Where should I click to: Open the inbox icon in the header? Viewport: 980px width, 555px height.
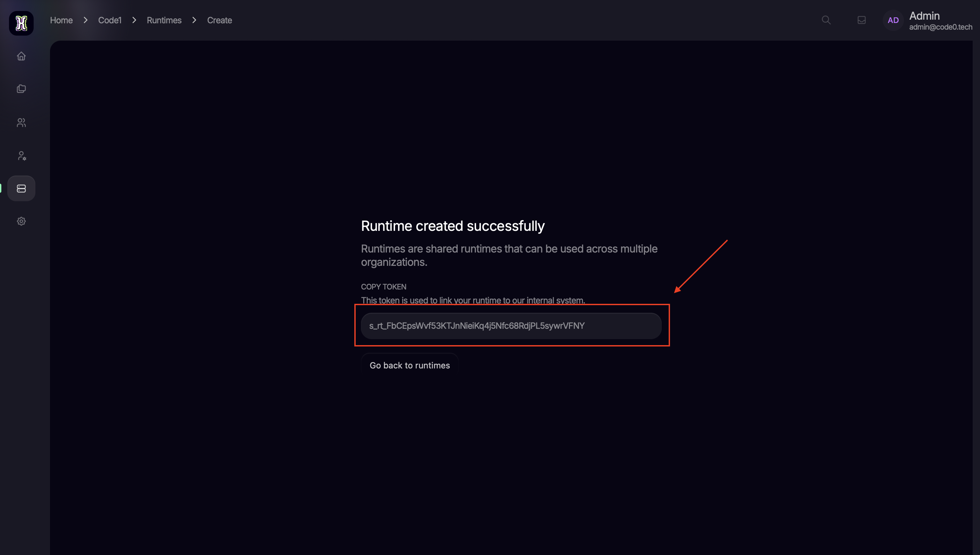(861, 20)
